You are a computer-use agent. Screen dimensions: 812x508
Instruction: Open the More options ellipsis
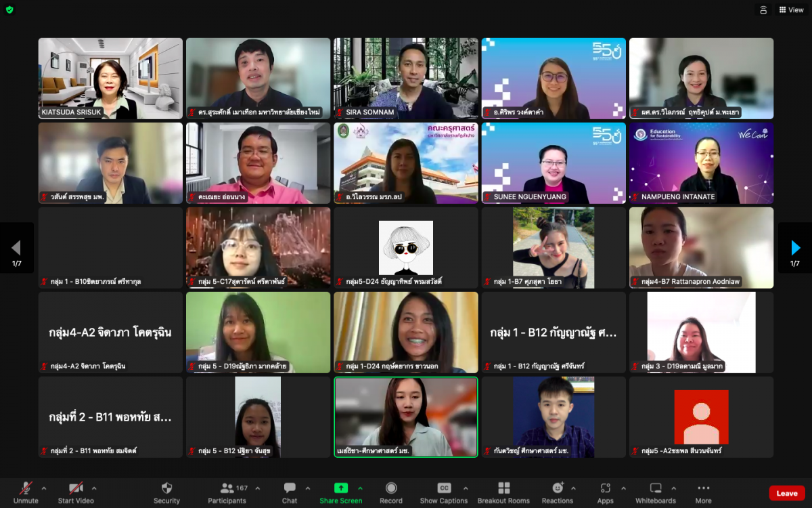(x=703, y=488)
